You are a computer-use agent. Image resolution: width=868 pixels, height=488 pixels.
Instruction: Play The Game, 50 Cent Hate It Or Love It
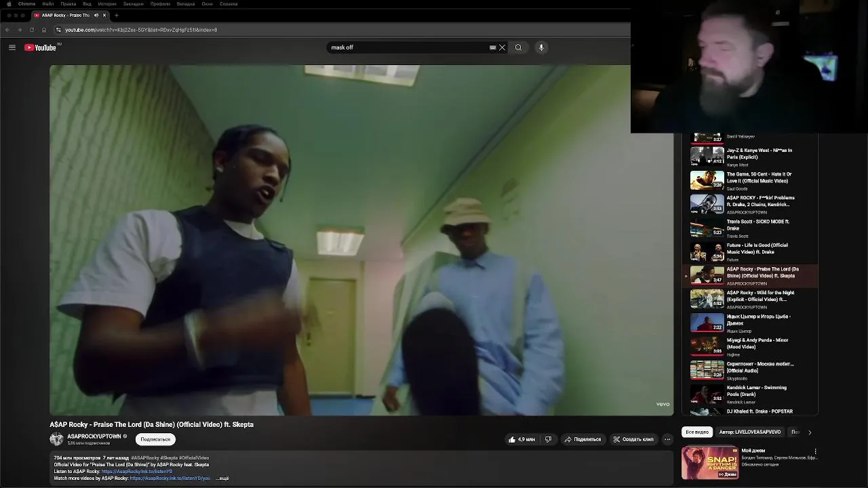[x=750, y=180]
